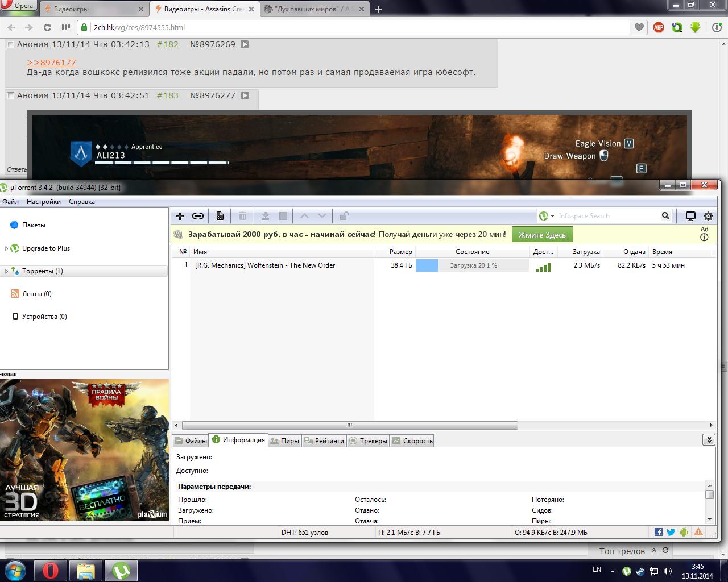Bookmark page with heart icon

tap(639, 27)
